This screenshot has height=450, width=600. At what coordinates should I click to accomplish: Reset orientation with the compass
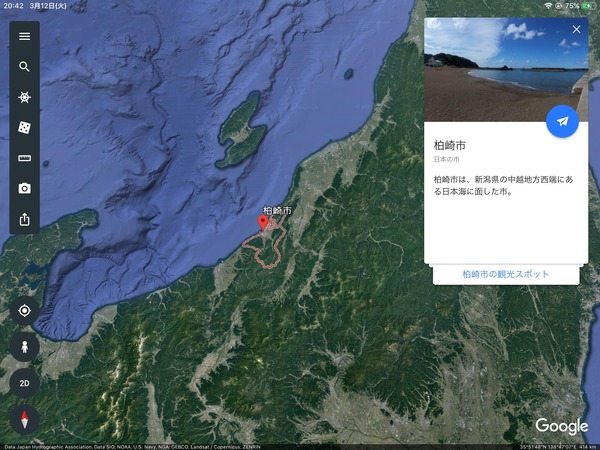[x=24, y=419]
